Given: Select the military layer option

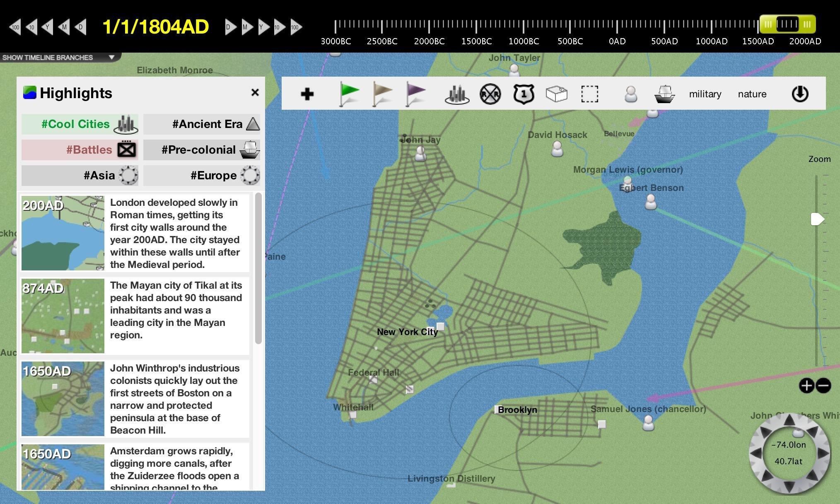Looking at the screenshot, I should [x=705, y=94].
